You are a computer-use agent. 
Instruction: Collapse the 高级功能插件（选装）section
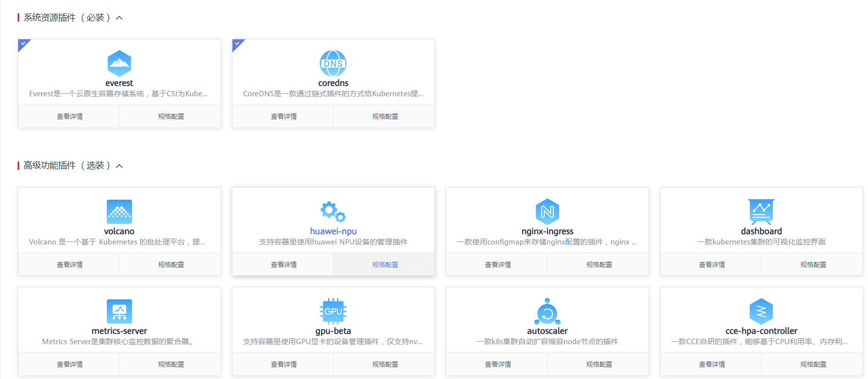pos(119,166)
